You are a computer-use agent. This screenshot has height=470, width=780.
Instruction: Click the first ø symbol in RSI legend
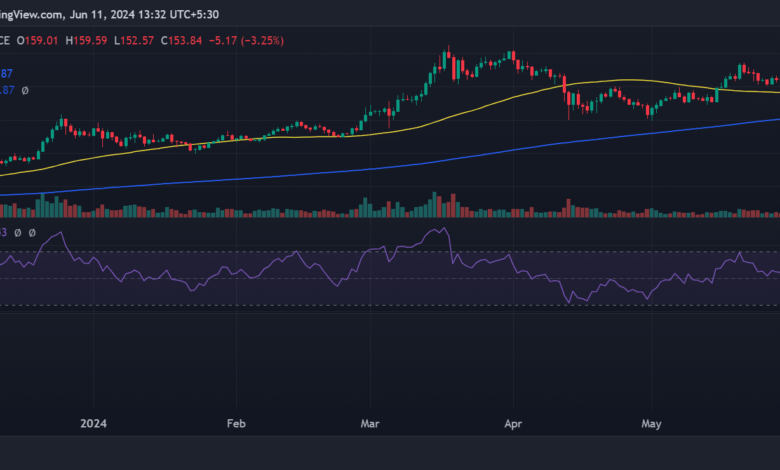click(20, 232)
